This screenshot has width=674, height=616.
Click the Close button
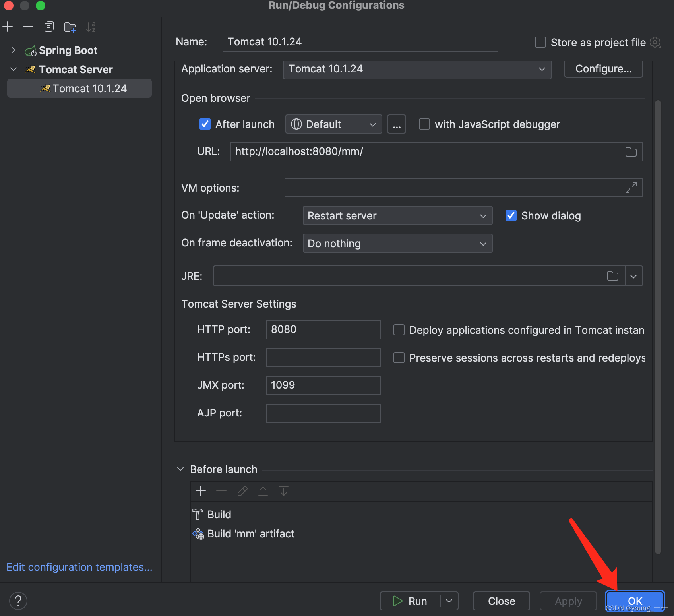pyautogui.click(x=502, y=601)
